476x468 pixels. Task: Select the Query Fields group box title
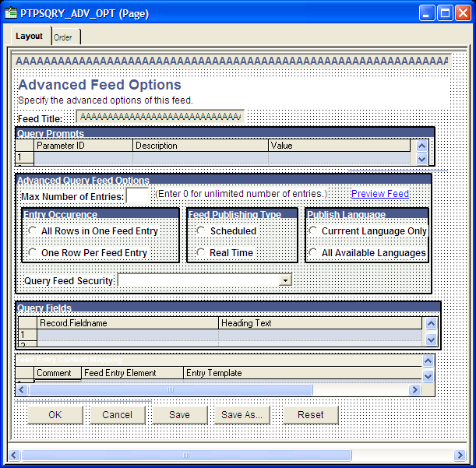(44, 308)
